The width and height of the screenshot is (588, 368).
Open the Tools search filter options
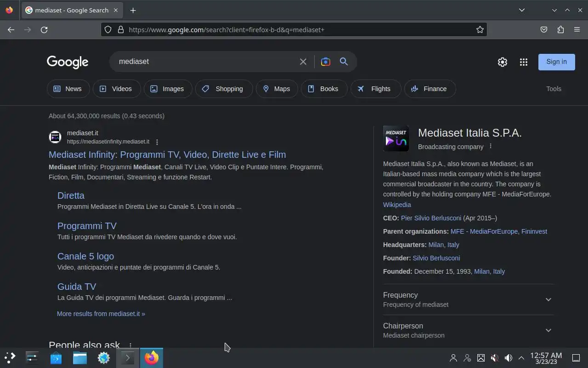tap(554, 89)
